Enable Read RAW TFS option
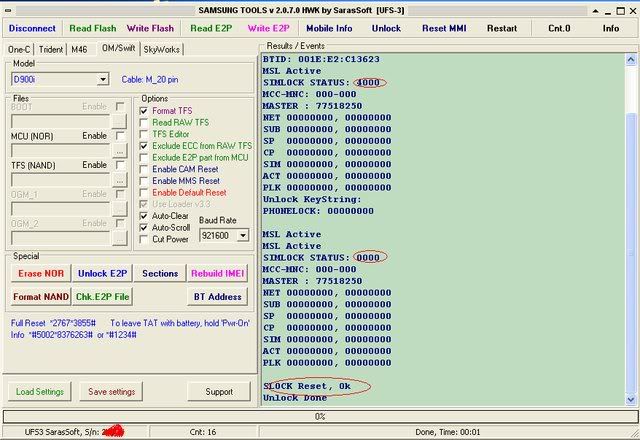 (x=144, y=122)
